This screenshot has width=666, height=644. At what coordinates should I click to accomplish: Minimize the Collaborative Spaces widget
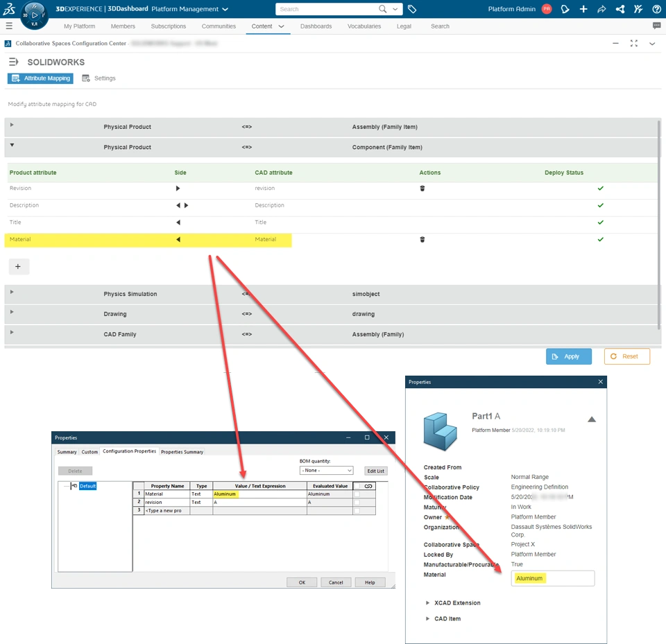coord(615,43)
